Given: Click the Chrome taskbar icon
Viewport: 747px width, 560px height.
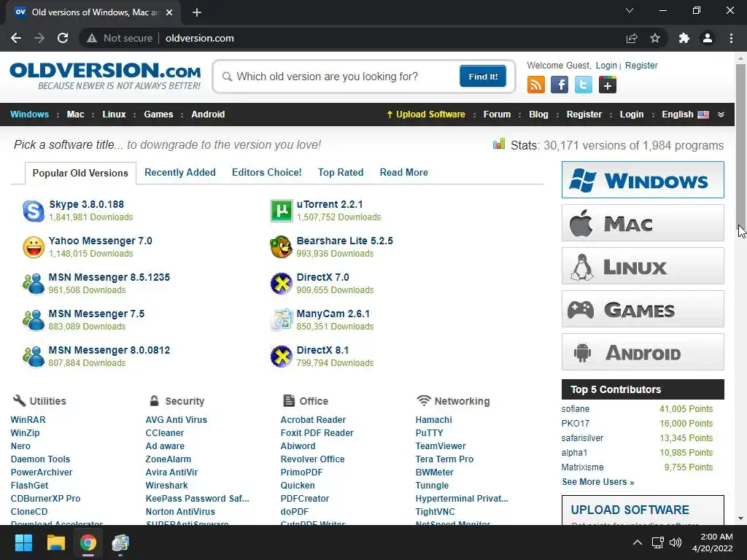Looking at the screenshot, I should click(88, 542).
